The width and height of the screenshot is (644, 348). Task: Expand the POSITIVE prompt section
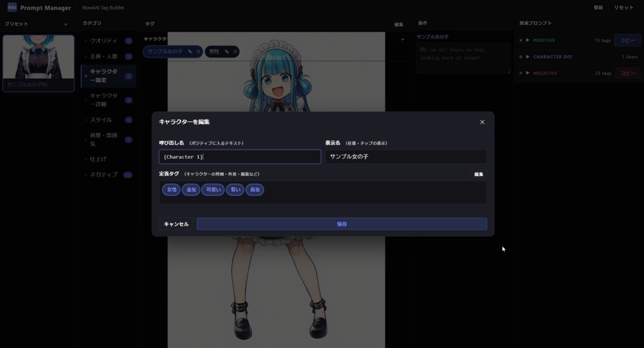(528, 40)
